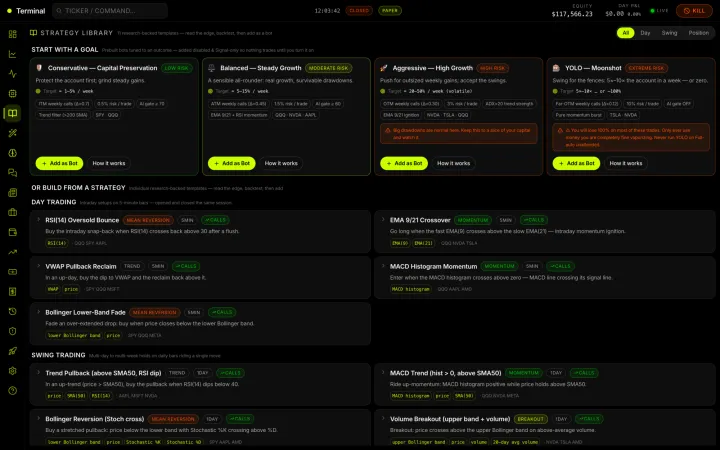Screen dimensions: 720x450
Task: Add Conservative Capital Preservation as bot
Action: pos(59,163)
